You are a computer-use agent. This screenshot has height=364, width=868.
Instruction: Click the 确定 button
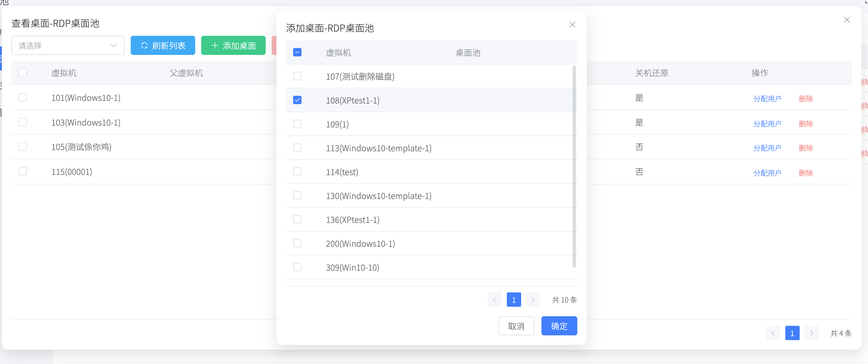559,326
